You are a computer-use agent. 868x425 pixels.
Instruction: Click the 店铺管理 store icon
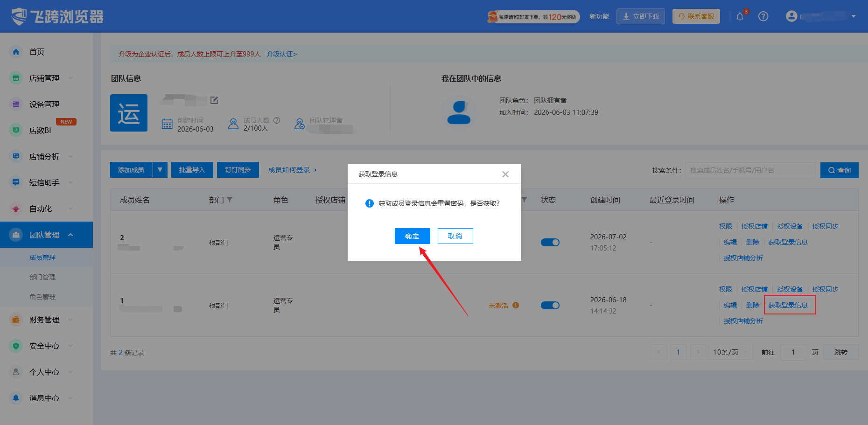[16, 78]
